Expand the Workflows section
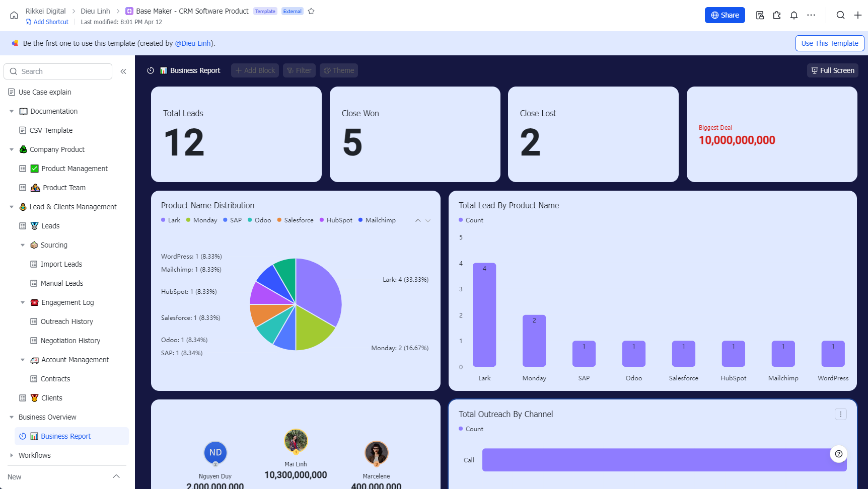Image resolution: width=868 pixels, height=489 pixels. [12, 455]
